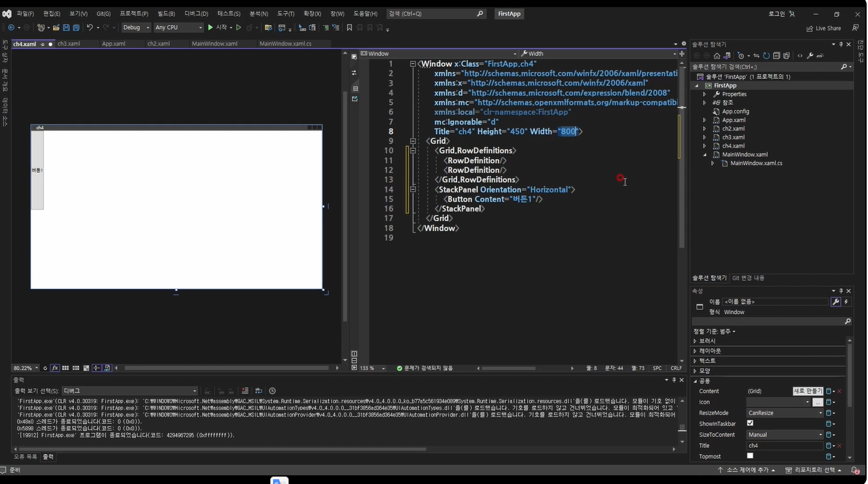Screen dimensions: 868x484
Task: Open the SizeToContent Manual dropdown
Action: (784, 434)
